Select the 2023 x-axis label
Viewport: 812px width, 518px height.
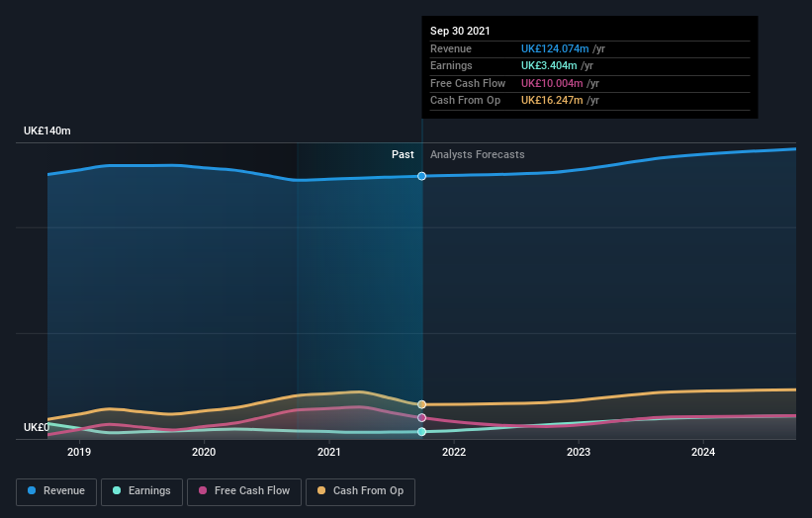pyautogui.click(x=579, y=452)
